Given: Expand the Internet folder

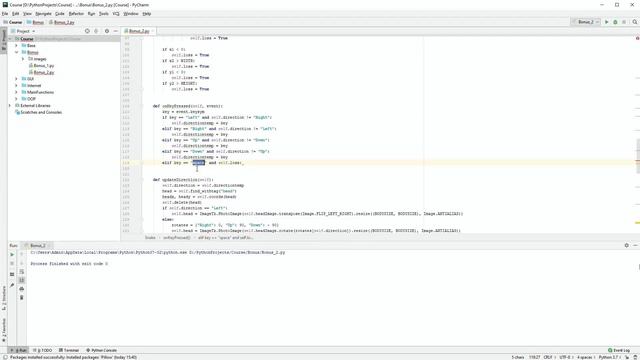Looking at the screenshot, I should [x=16, y=85].
